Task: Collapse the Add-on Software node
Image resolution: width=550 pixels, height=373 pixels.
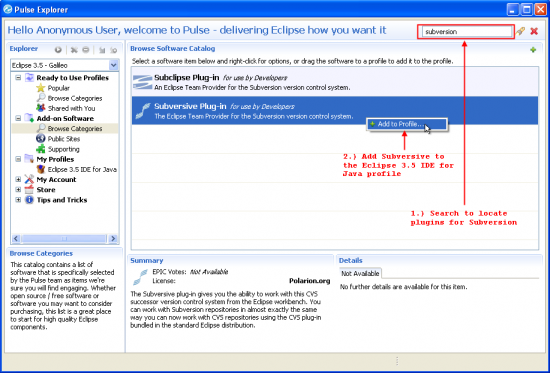Action: tap(18, 119)
